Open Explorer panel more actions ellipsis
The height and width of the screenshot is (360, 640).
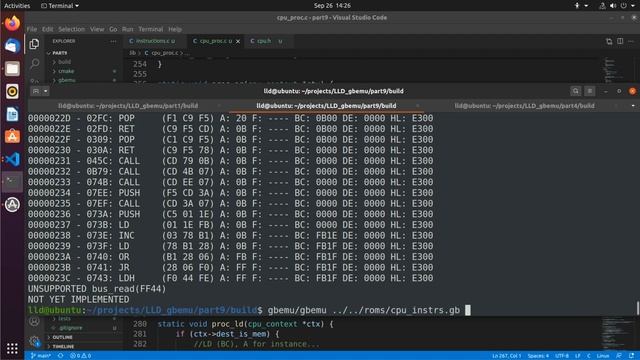[113, 41]
